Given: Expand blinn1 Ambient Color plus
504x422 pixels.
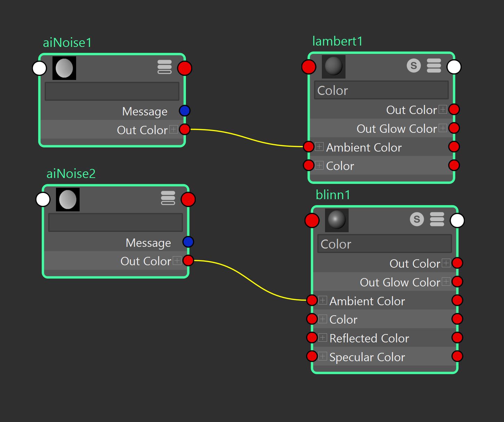Looking at the screenshot, I should click(323, 300).
